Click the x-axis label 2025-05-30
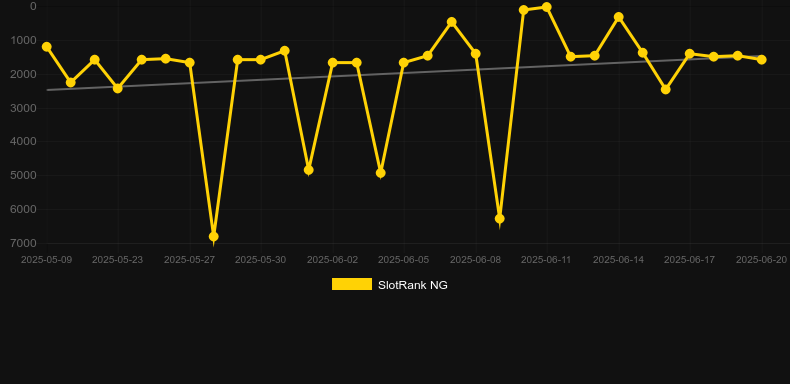The height and width of the screenshot is (384, 790). click(x=260, y=260)
